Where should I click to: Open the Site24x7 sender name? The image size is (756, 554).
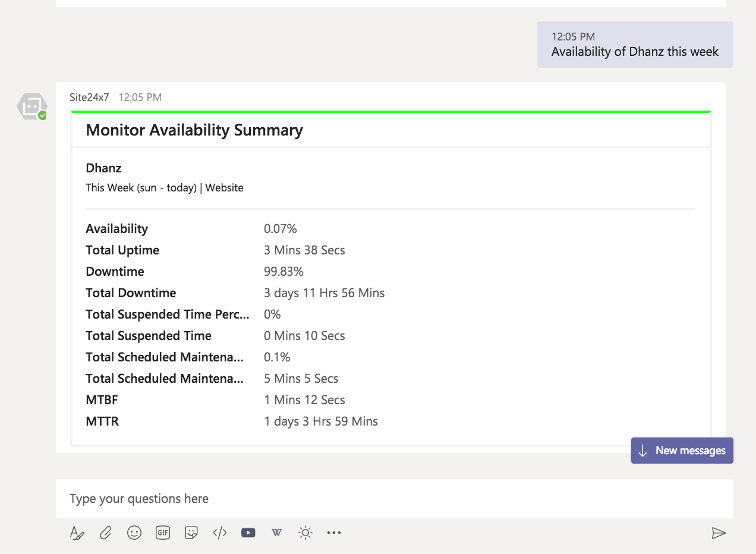[89, 97]
